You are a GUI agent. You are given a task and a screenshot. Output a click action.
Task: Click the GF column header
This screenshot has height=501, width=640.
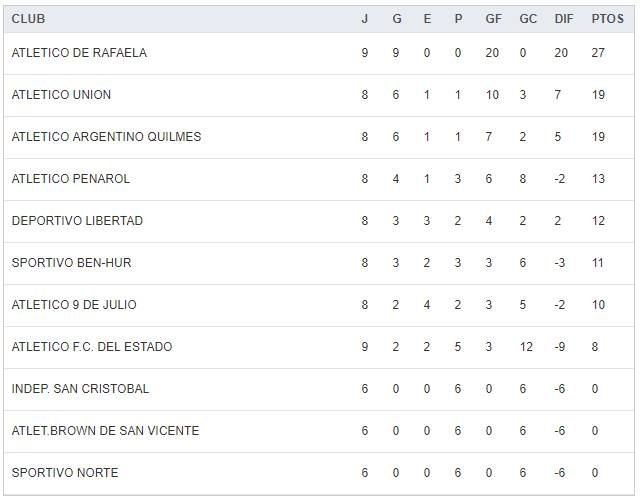tap(493, 19)
